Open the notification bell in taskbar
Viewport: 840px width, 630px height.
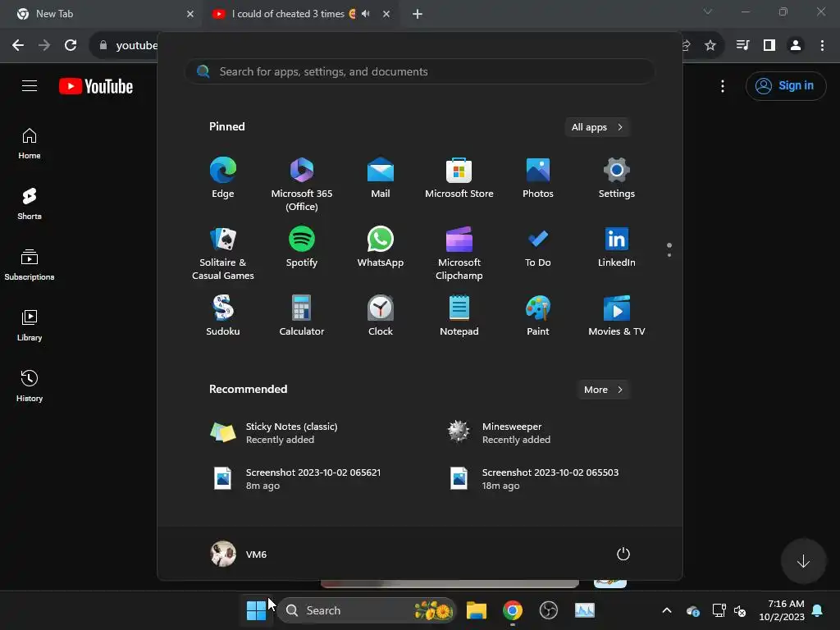[x=818, y=610]
